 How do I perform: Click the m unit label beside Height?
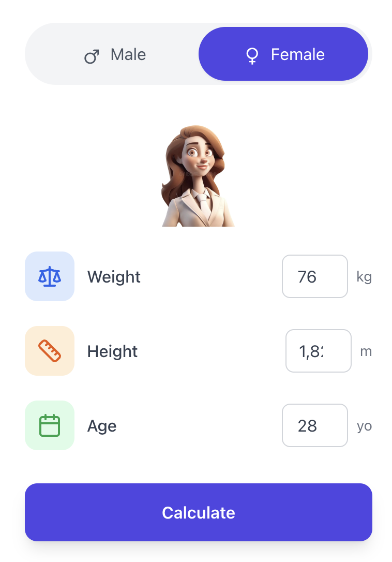tap(366, 351)
